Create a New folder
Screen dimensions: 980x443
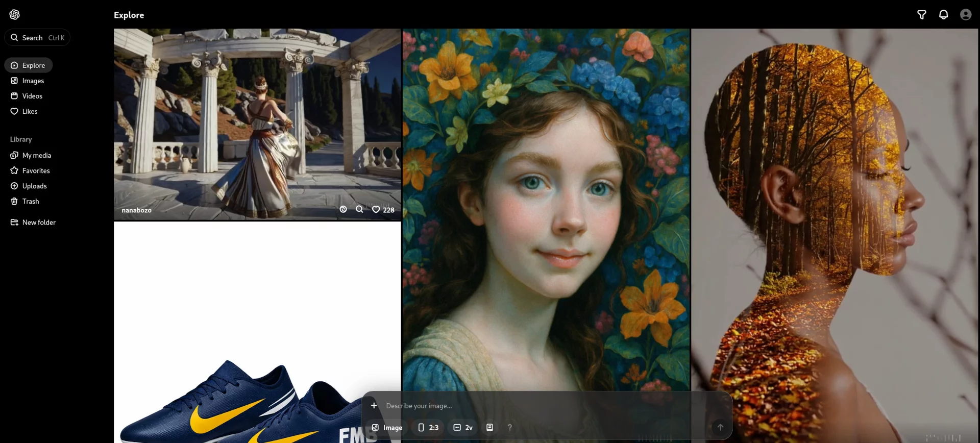tap(39, 223)
